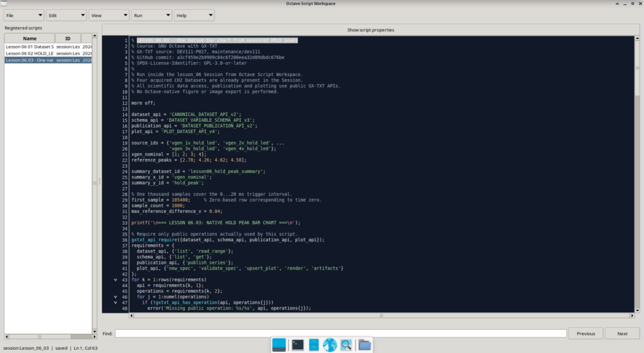Click the Next find button
644x353 pixels.
pos(622,334)
